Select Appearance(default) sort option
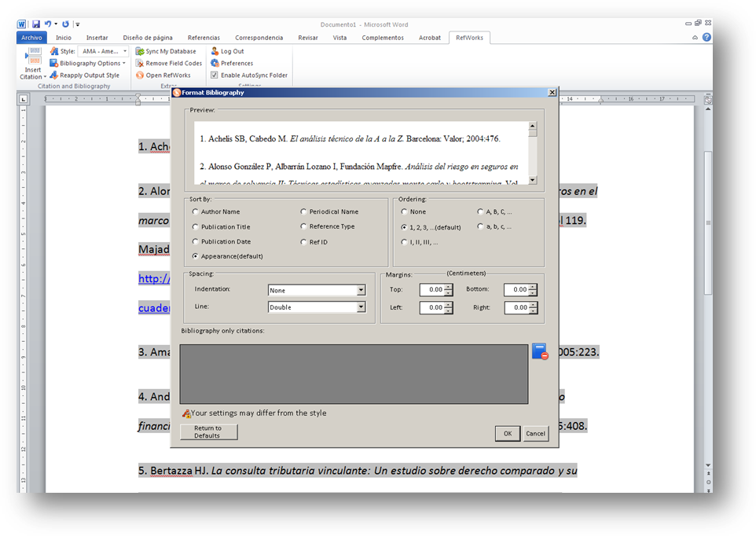 click(x=195, y=256)
